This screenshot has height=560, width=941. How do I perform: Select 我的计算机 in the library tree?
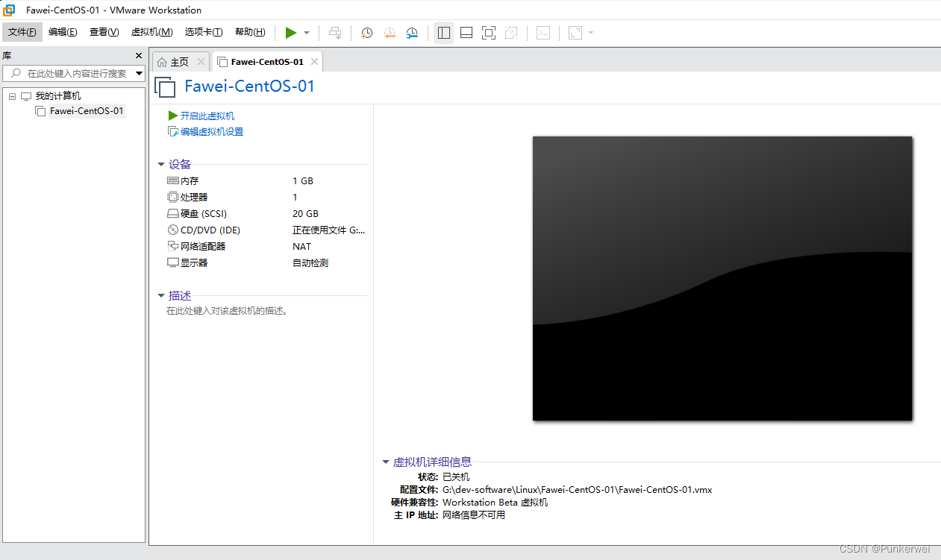tap(58, 96)
